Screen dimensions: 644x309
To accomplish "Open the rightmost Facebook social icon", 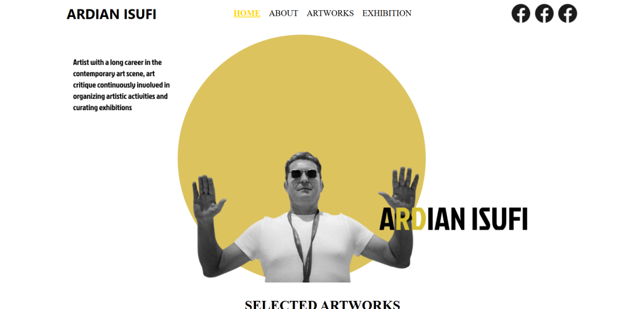I will click(568, 14).
